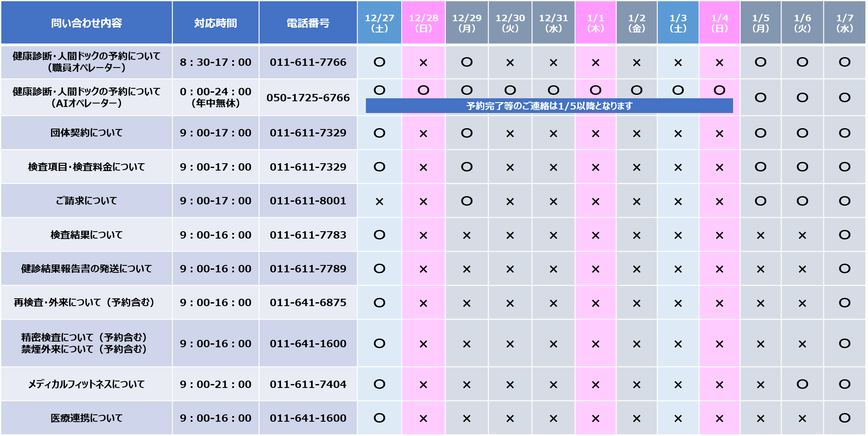
Task: Click the blue 予約完了等のご連絡 notice banner
Action: coord(549,106)
